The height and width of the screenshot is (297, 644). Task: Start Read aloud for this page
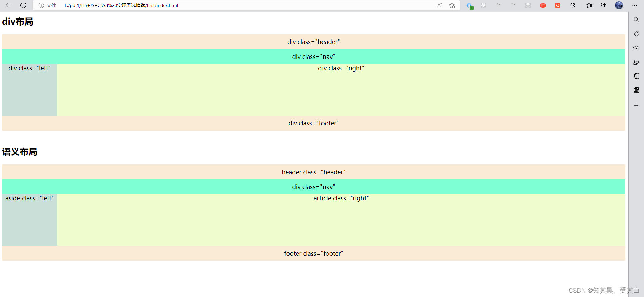(440, 5)
